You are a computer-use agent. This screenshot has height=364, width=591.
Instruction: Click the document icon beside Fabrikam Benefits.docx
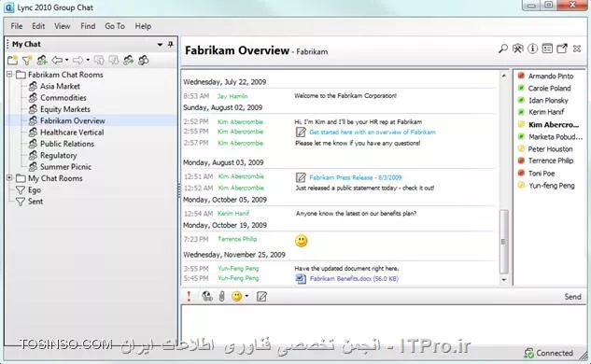[x=301, y=278]
